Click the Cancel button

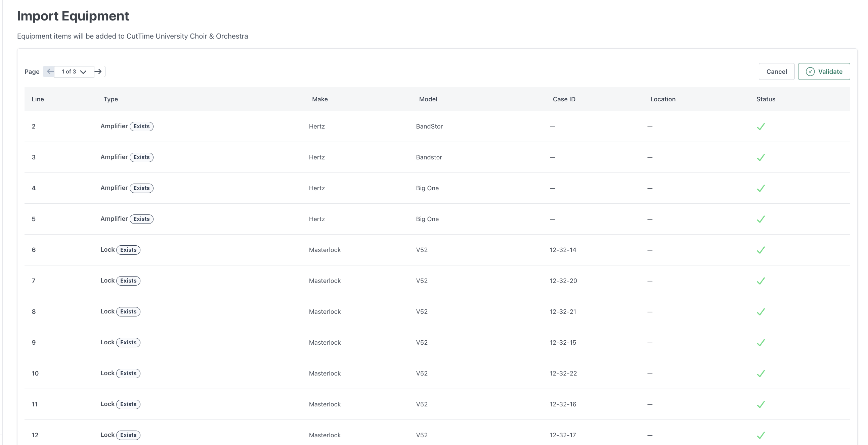point(776,71)
